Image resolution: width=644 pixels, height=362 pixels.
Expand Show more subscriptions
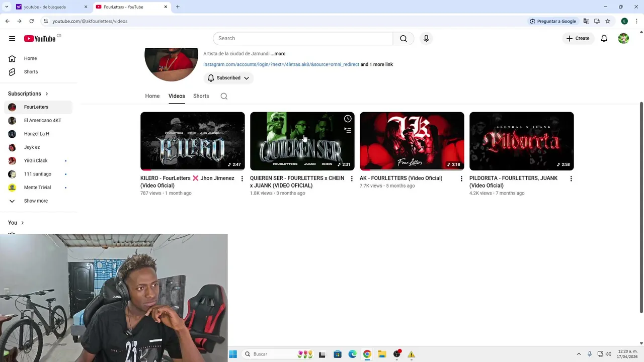pyautogui.click(x=35, y=201)
